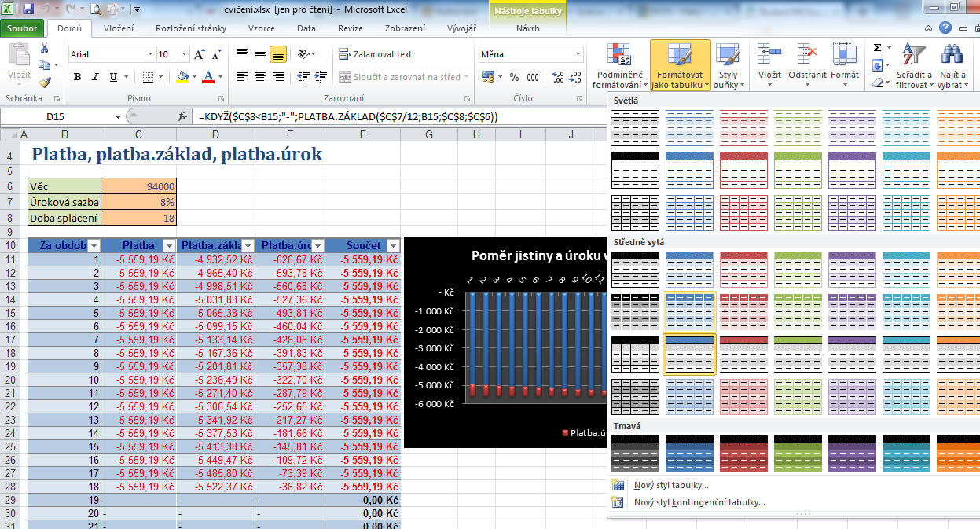This screenshot has width=980, height=529.
Task: Switch to Rozložení stránky tab
Action: pyautogui.click(x=191, y=28)
